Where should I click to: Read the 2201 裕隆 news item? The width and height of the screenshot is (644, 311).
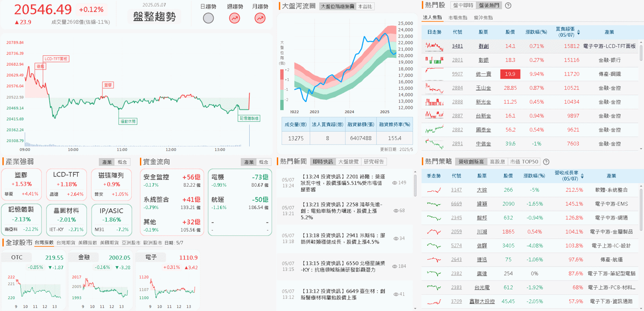(343, 183)
